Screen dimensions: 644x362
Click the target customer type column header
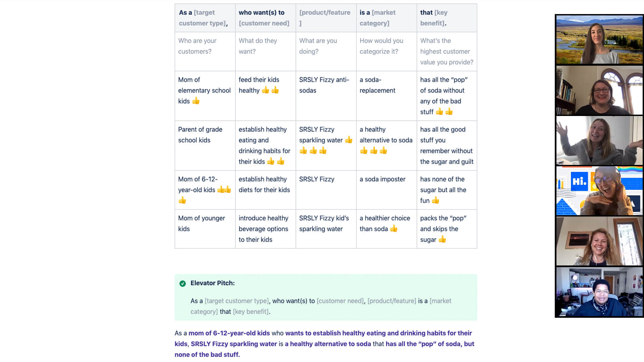pos(204,18)
